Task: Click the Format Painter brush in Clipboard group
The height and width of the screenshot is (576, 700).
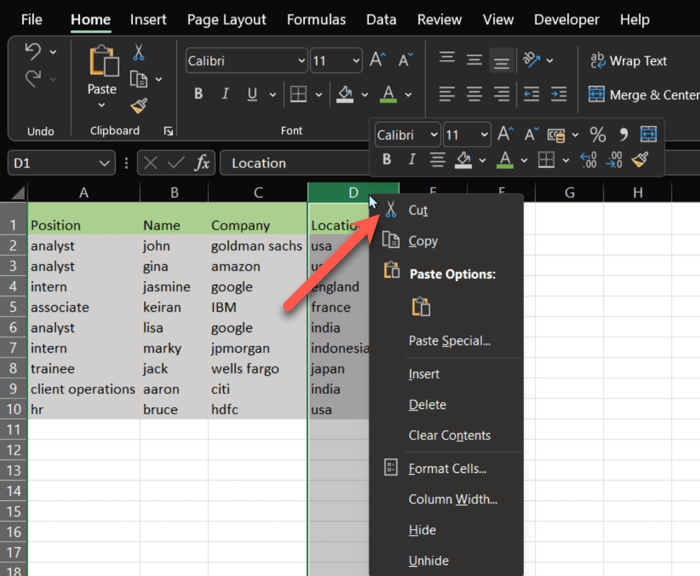Action: (139, 106)
